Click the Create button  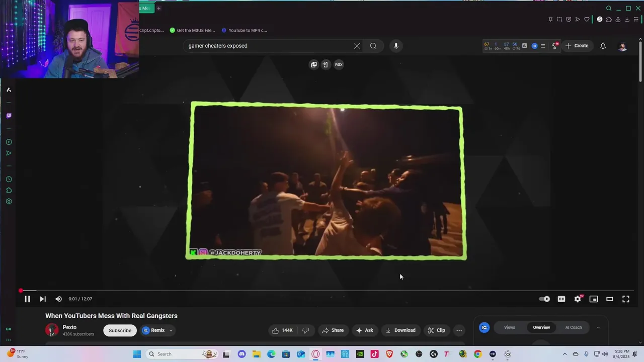(577, 46)
